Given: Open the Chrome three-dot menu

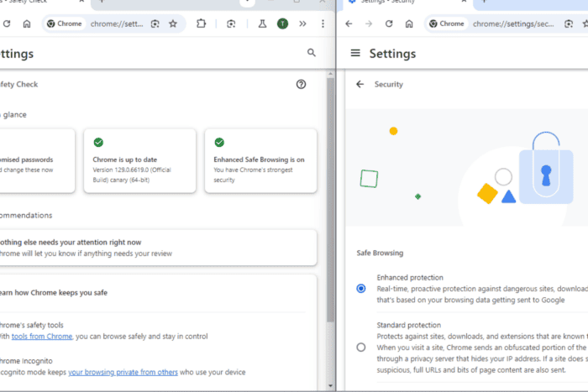Looking at the screenshot, I should click(323, 24).
